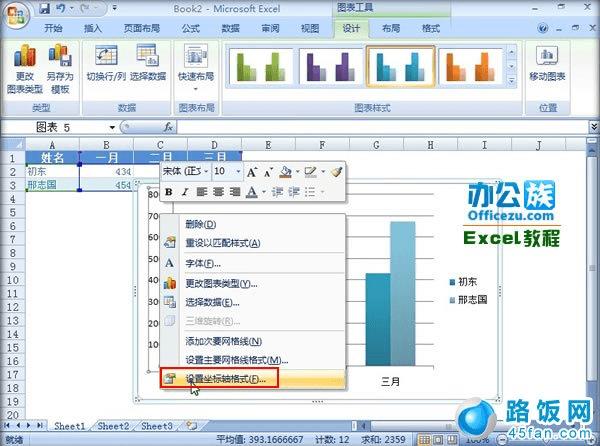Select column G header
The height and width of the screenshot is (446, 600).
(376, 145)
